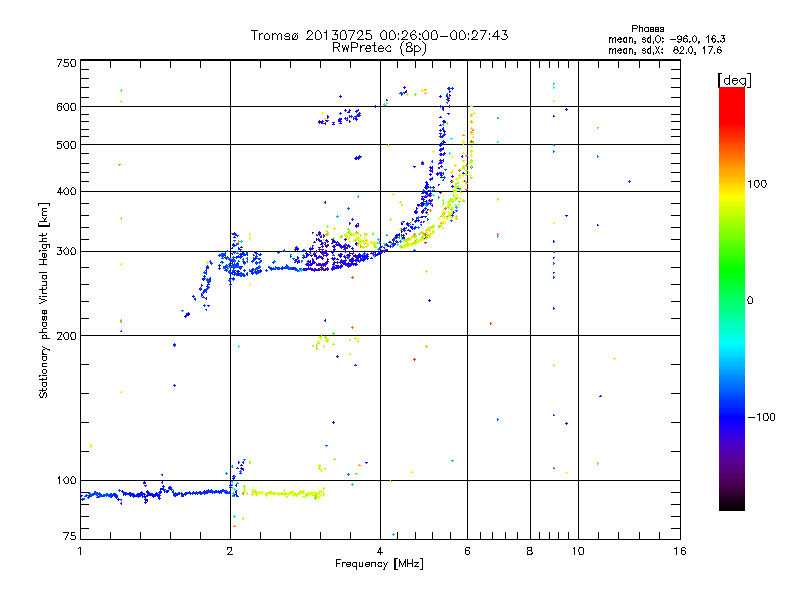Select the 'mean, sd,X: 82.0, 17.6' line
Screen dimensions: 800x600
pyautogui.click(x=665, y=50)
